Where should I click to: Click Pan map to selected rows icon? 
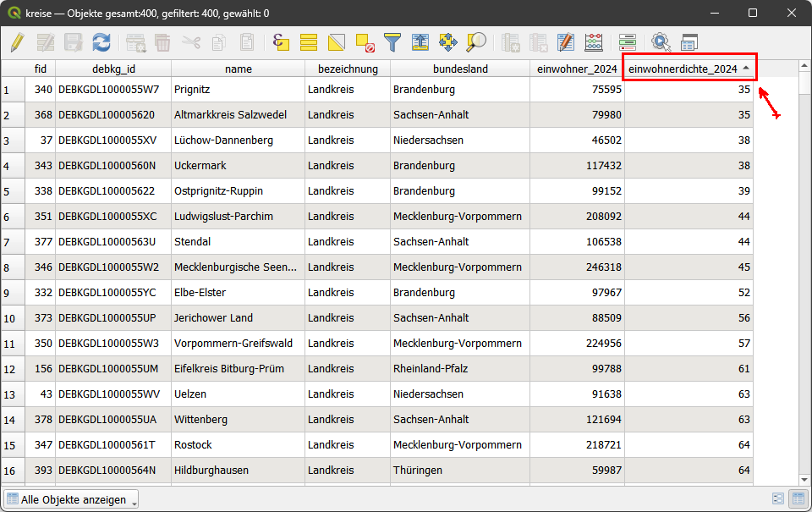point(448,41)
